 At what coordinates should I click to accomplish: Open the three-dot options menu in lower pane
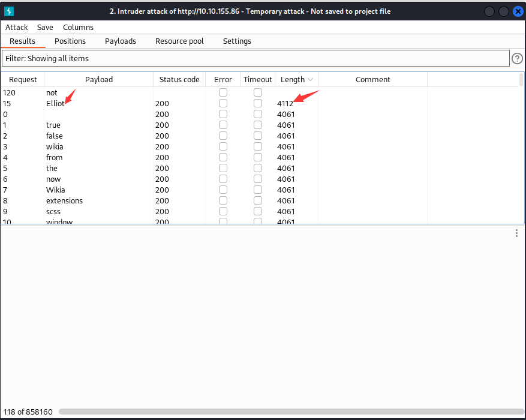point(516,233)
